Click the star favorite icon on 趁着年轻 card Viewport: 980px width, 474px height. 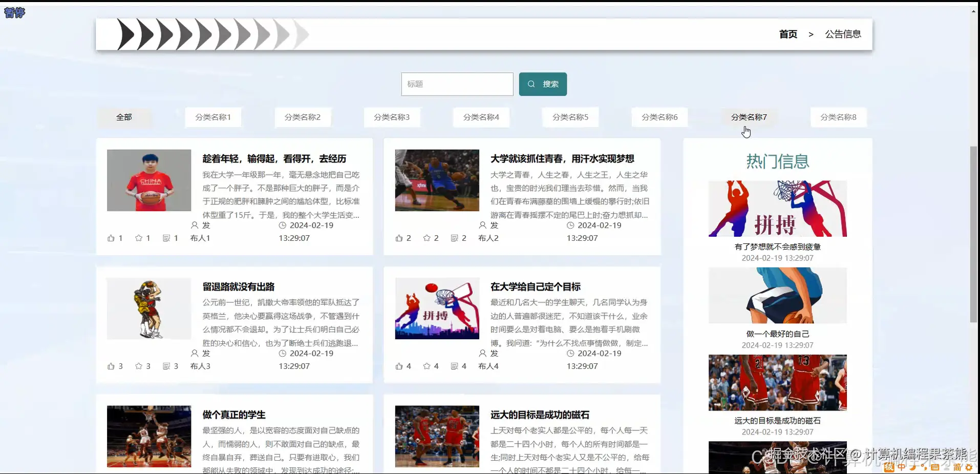(x=139, y=238)
